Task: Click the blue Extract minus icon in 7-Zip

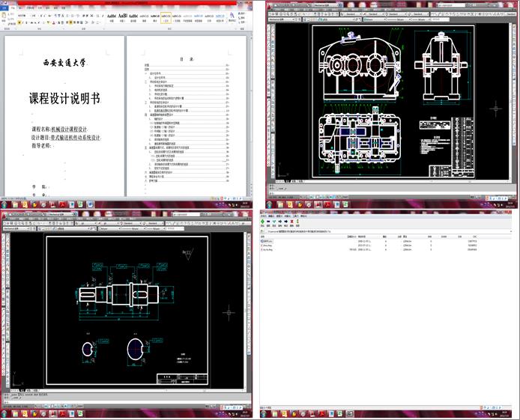Action: (x=270, y=222)
